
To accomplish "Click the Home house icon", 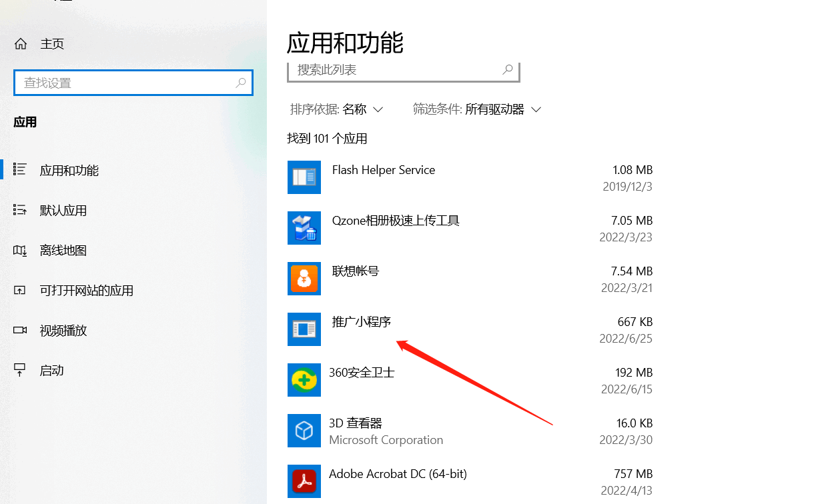I will [21, 44].
